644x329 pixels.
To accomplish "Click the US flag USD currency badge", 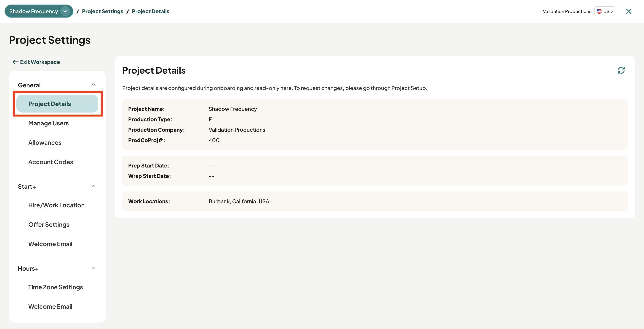I will (x=604, y=11).
